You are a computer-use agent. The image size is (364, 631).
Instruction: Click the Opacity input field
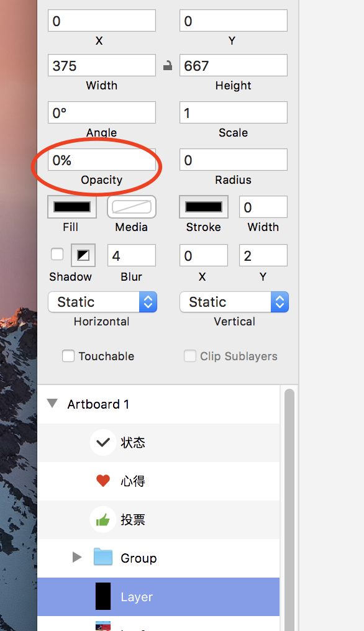click(x=102, y=160)
